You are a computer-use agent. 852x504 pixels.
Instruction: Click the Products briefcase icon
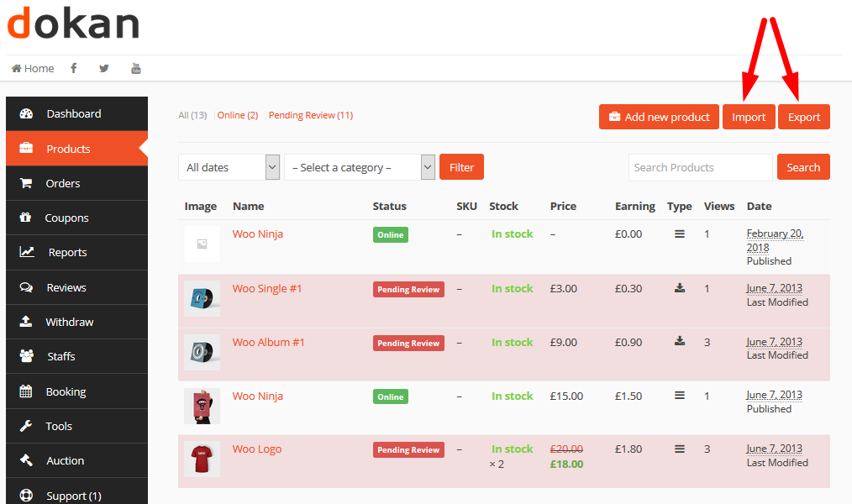[x=26, y=148]
